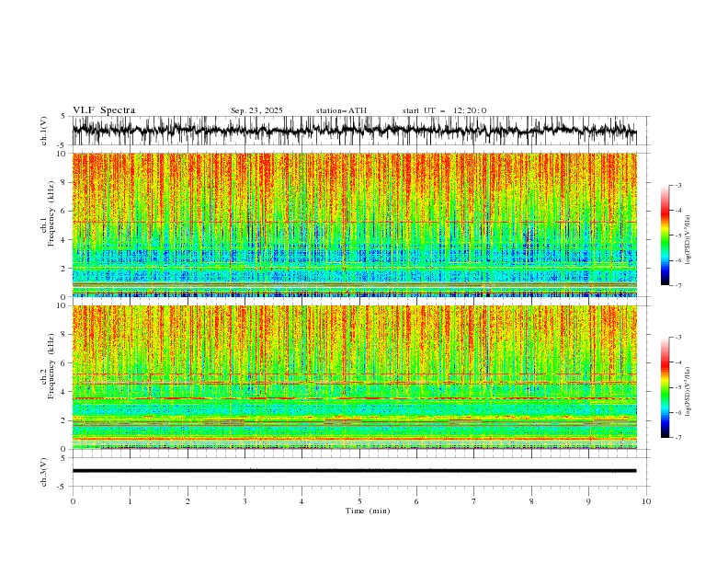The image size is (728, 563).
Task: Click the ch.3 flat black waveform trace
Action: [354, 471]
